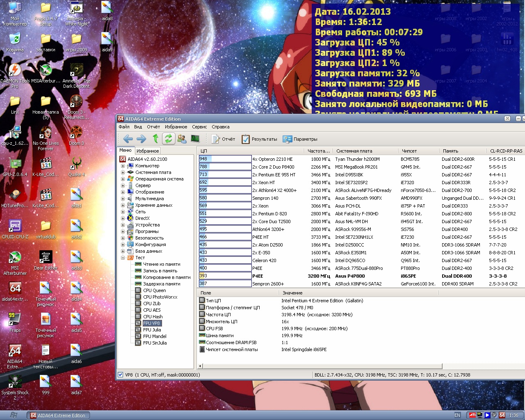Click the Forward arrow in AIDA64 toolbar

(141, 139)
